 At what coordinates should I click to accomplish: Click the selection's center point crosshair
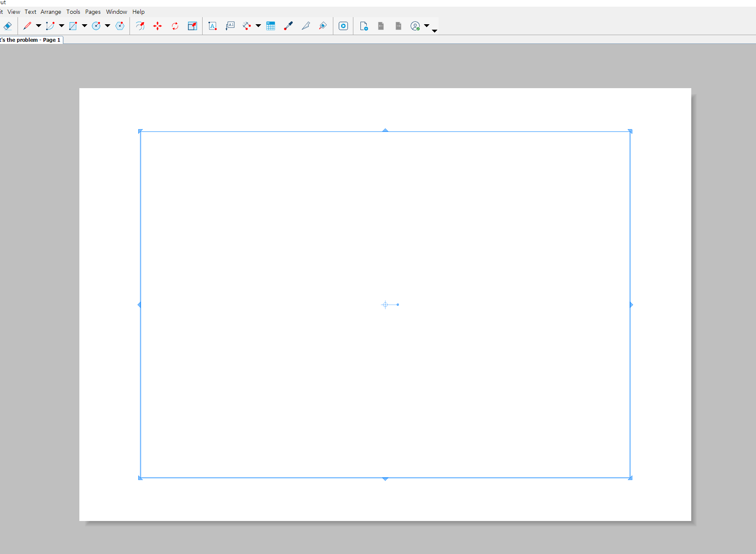point(385,305)
